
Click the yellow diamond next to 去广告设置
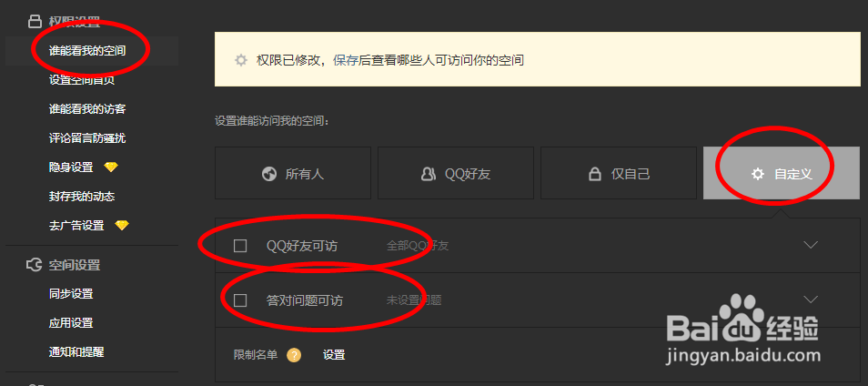tap(121, 225)
